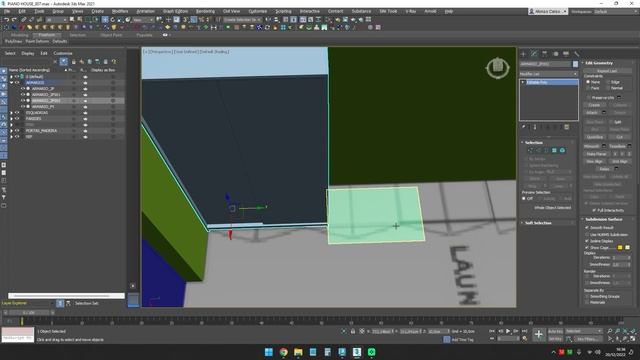
Task: Click the Zoom Extents icon in viewport navigation controls
Action: click(x=625, y=331)
